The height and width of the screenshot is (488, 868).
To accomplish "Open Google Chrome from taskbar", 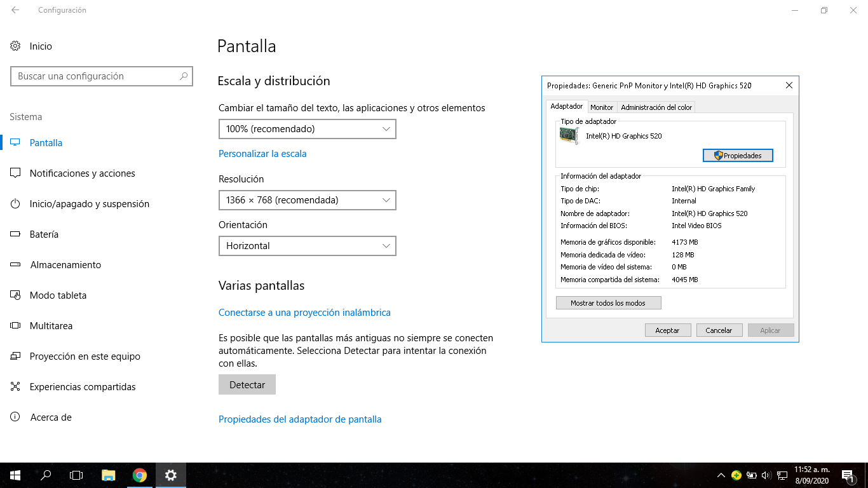I will click(140, 475).
